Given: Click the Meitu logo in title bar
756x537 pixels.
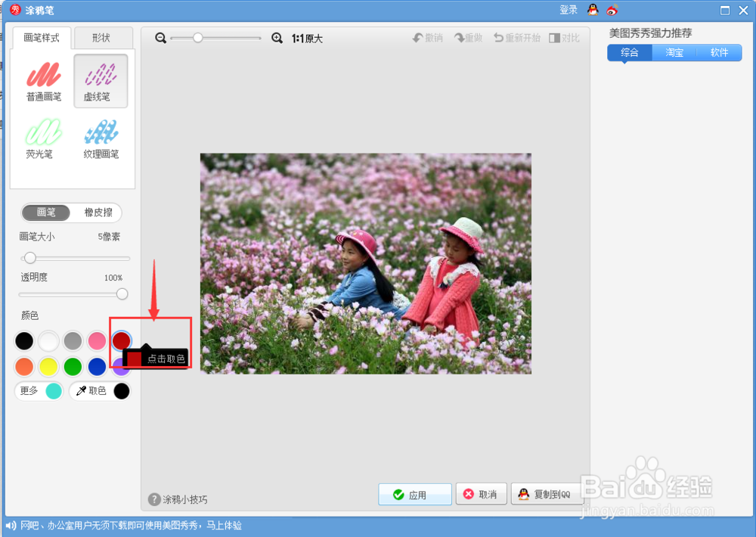Looking at the screenshot, I should (x=15, y=10).
